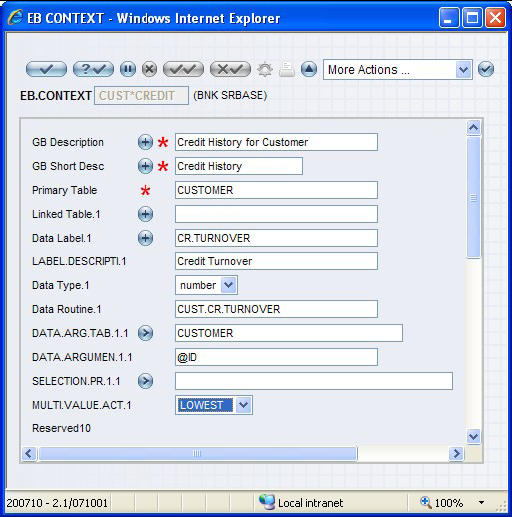
Task: Click the arrow icon beside DATA.ARG.TAB.1.1
Action: point(145,333)
